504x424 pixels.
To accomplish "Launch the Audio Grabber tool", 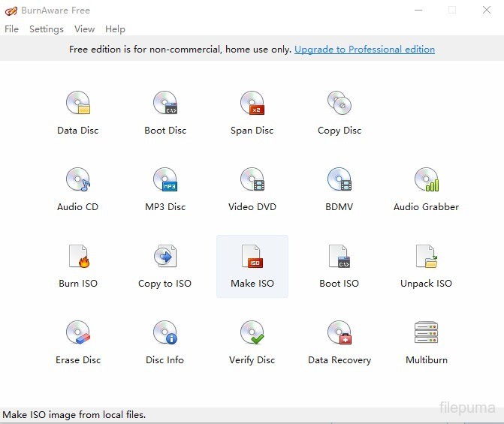I will tap(426, 190).
